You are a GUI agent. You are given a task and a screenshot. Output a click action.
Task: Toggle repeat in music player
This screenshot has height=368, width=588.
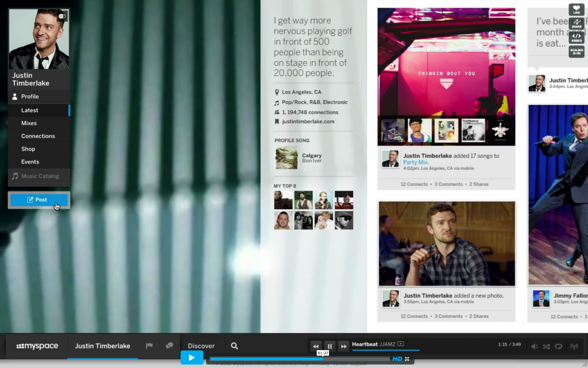[x=559, y=347]
